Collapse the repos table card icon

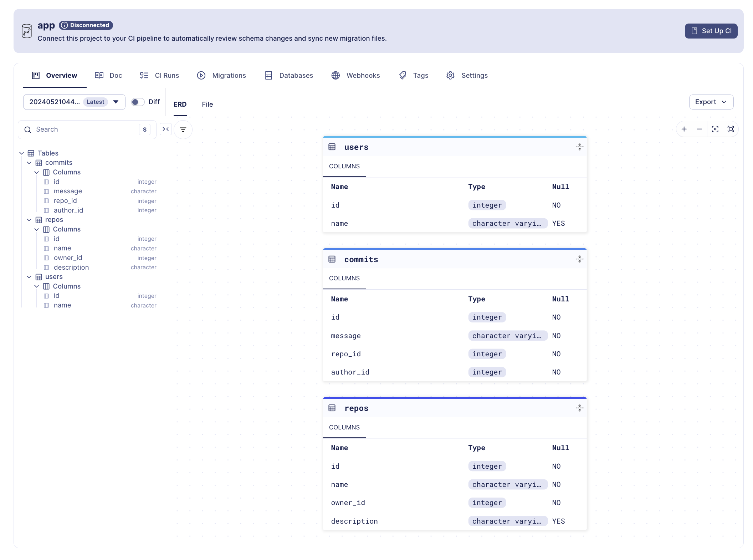tap(579, 408)
